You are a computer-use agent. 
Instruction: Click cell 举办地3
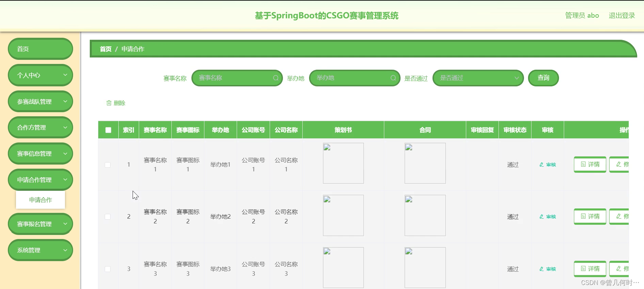pyautogui.click(x=220, y=269)
